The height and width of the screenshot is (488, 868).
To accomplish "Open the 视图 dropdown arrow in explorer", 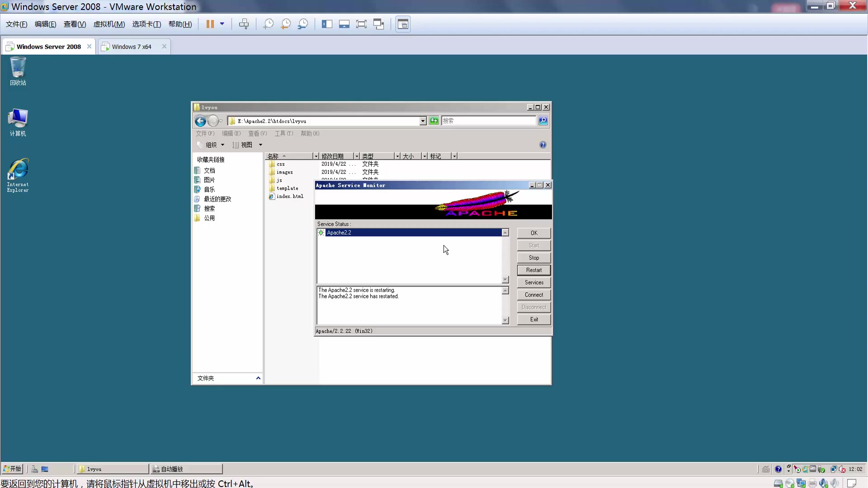I will pos(260,145).
